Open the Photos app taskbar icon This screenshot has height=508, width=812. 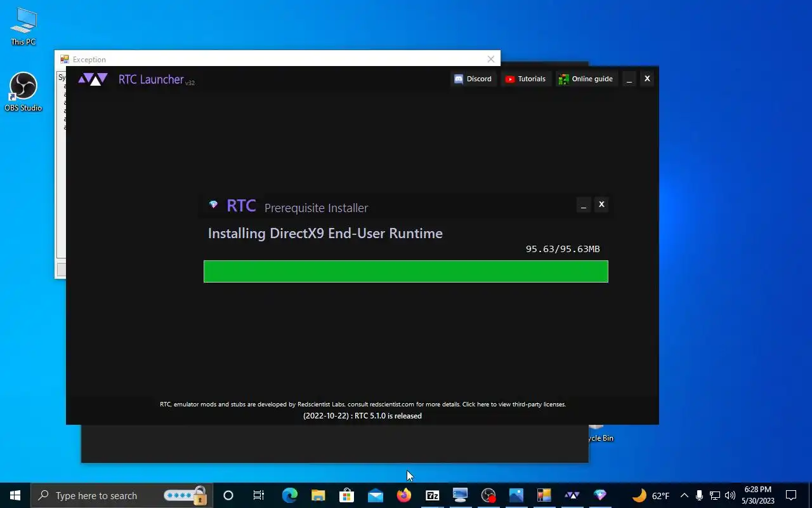(516, 495)
